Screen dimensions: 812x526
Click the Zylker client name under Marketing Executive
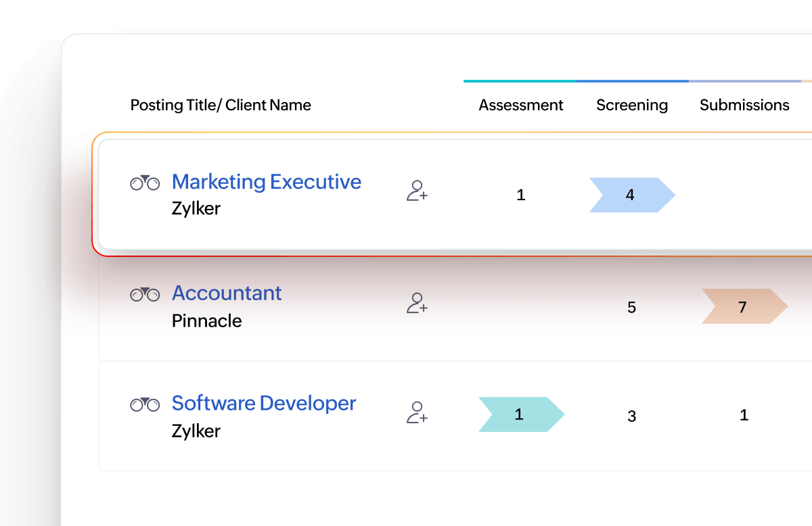196,208
